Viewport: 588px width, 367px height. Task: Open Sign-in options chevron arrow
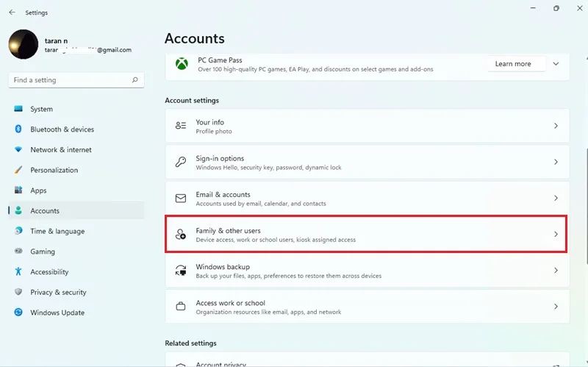(x=556, y=162)
